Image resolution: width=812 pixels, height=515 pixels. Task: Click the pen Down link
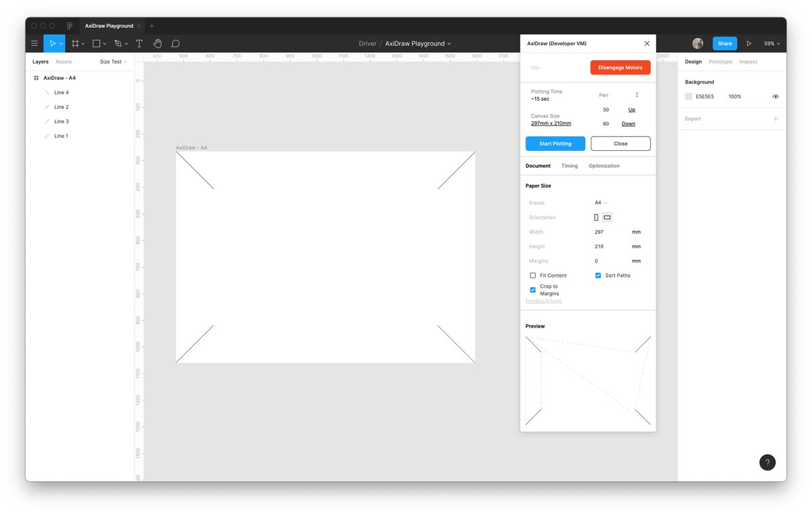tap(629, 124)
